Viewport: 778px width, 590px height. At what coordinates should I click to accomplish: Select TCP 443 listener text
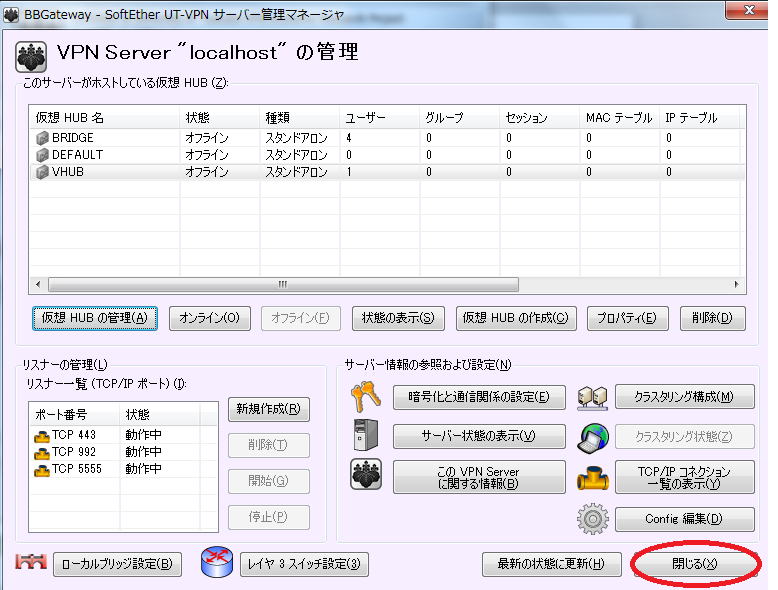click(74, 435)
